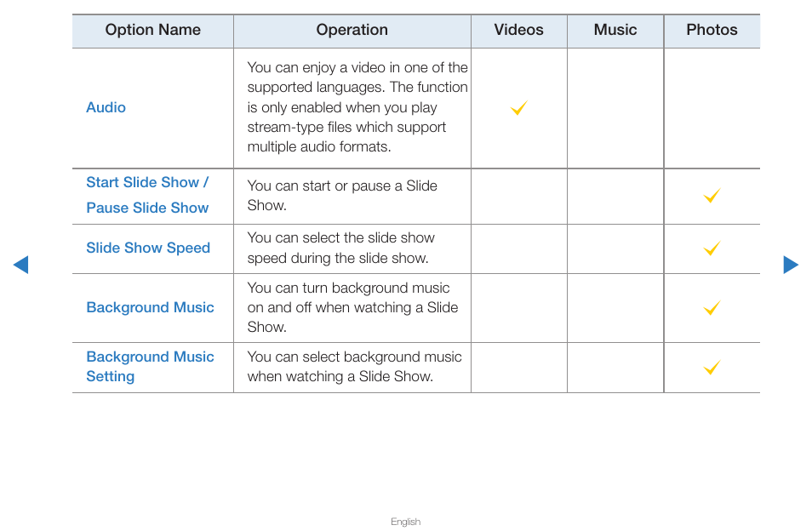Click Photos checkmark for Slide Show Speed
This screenshot has height=531, width=812.
click(x=712, y=248)
